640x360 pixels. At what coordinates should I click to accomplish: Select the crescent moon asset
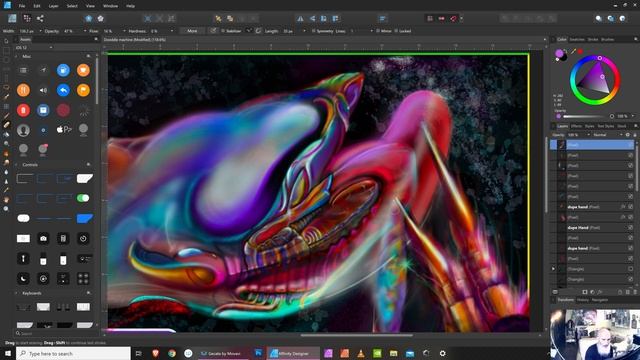(23, 278)
